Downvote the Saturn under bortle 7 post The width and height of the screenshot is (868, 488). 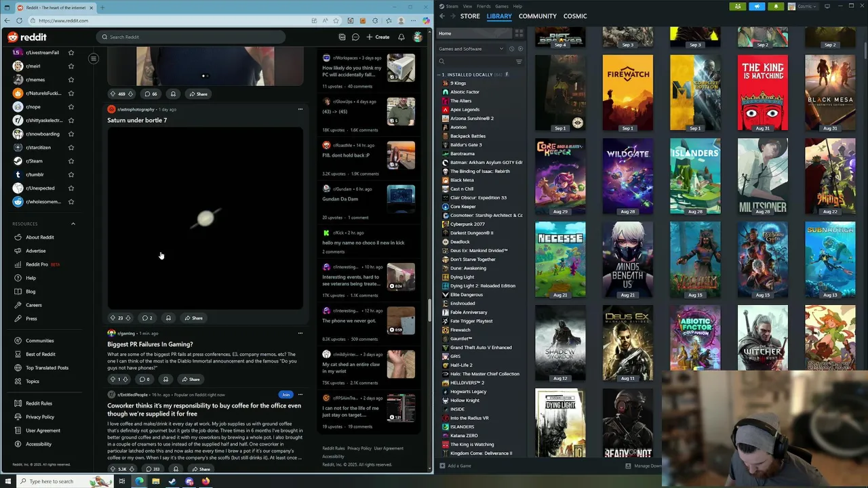[x=128, y=318]
